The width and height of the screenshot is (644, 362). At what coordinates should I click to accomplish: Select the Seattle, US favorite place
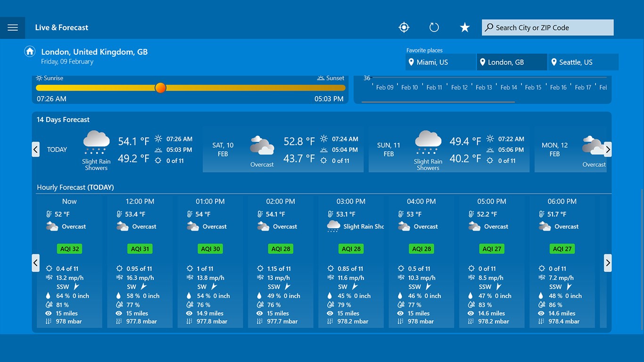583,62
